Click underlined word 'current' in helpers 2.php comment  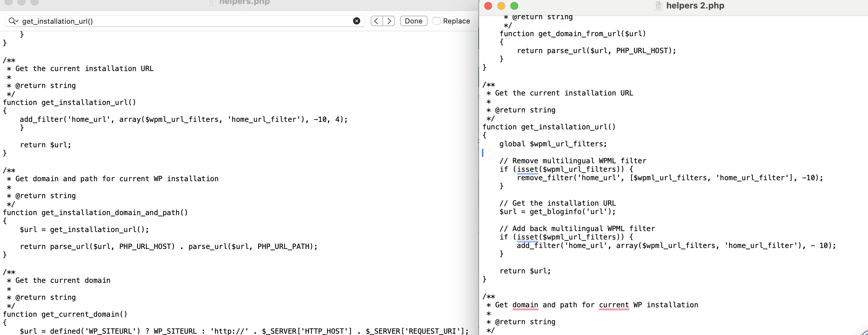(x=614, y=305)
